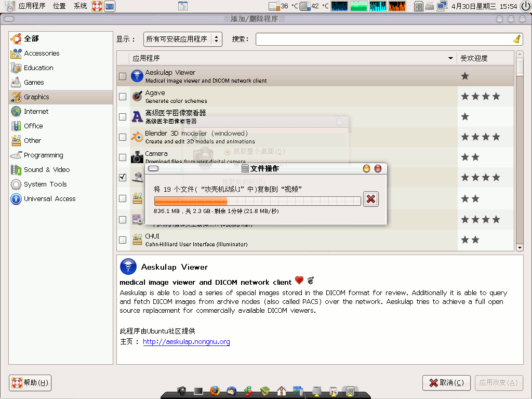Click the screen launcher icon beside the lifesaver
The image size is (532, 399).
pos(110,6)
